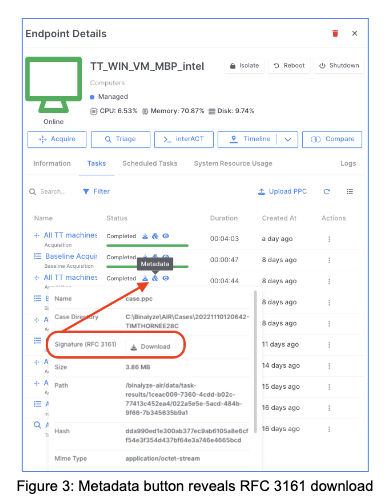Delete the endpoint using the red trash icon
392x501 pixels.
click(335, 33)
